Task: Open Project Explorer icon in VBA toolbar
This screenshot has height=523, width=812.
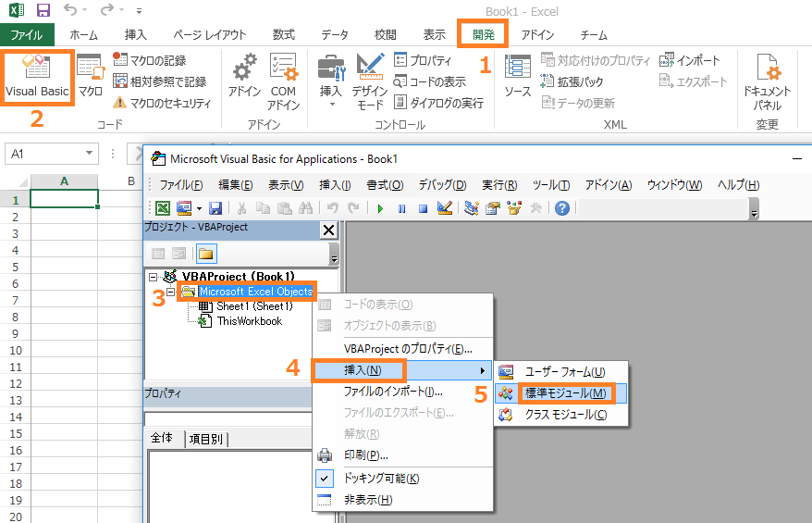Action: [472, 208]
